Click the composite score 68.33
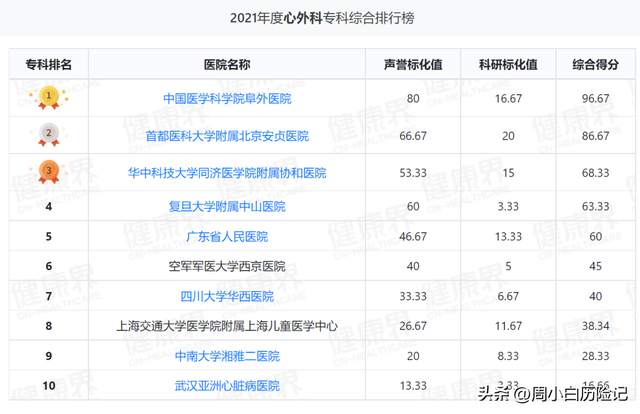This screenshot has height=414, width=640. coord(596,173)
